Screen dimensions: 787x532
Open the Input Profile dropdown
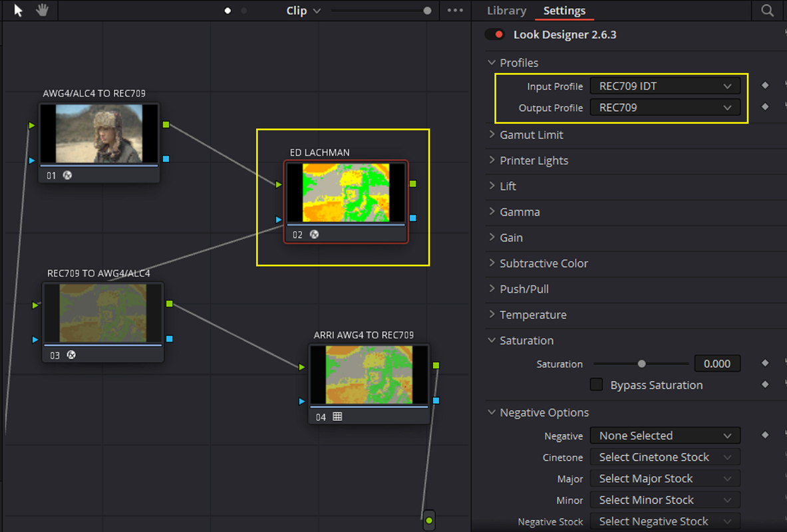pos(665,86)
